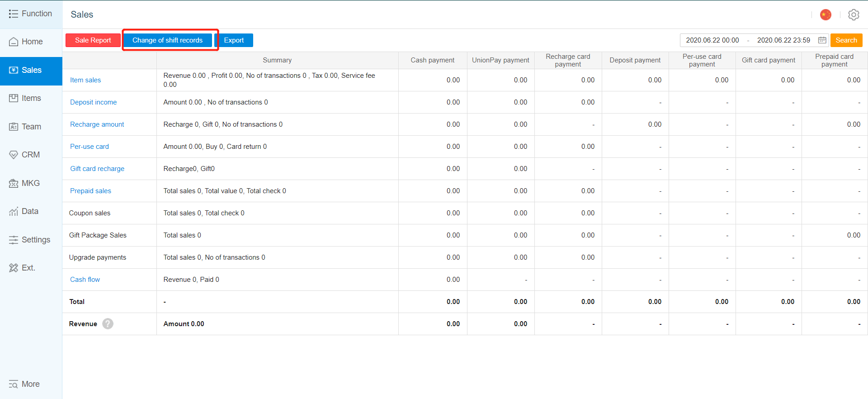Open the CRM diamond icon
868x399 pixels.
[14, 155]
